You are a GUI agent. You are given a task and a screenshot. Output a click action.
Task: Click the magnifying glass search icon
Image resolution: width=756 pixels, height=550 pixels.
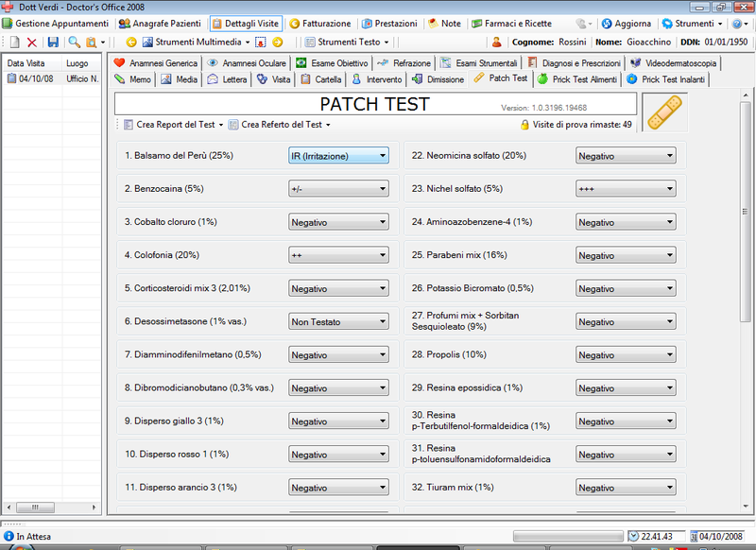(74, 43)
